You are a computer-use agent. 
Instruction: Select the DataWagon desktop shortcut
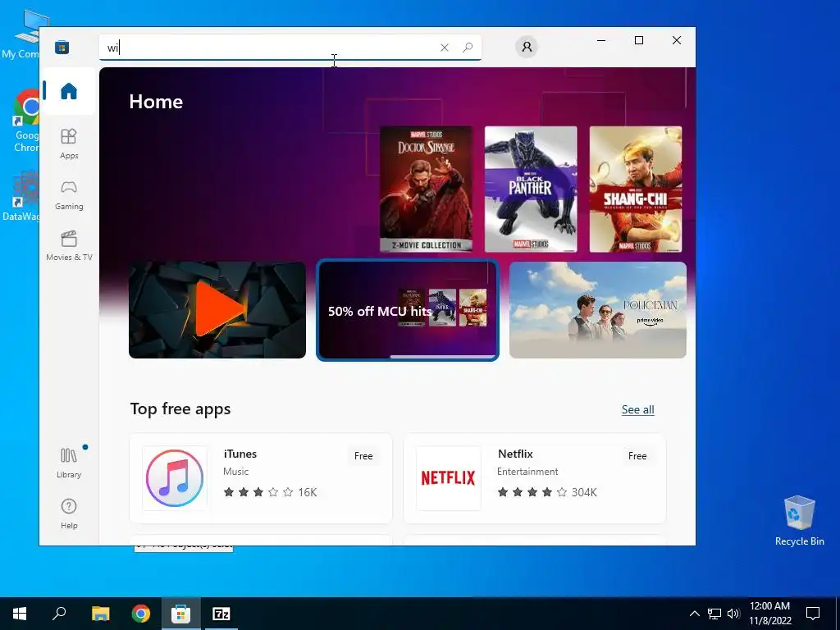[x=21, y=195]
